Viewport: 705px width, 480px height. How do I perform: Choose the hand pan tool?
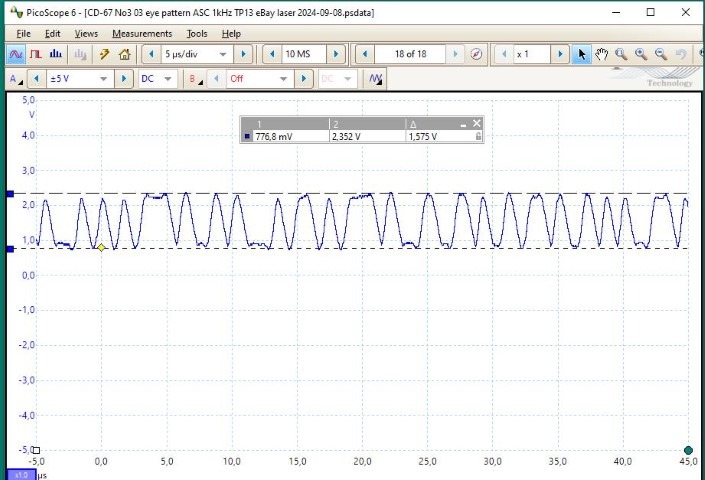pos(601,54)
